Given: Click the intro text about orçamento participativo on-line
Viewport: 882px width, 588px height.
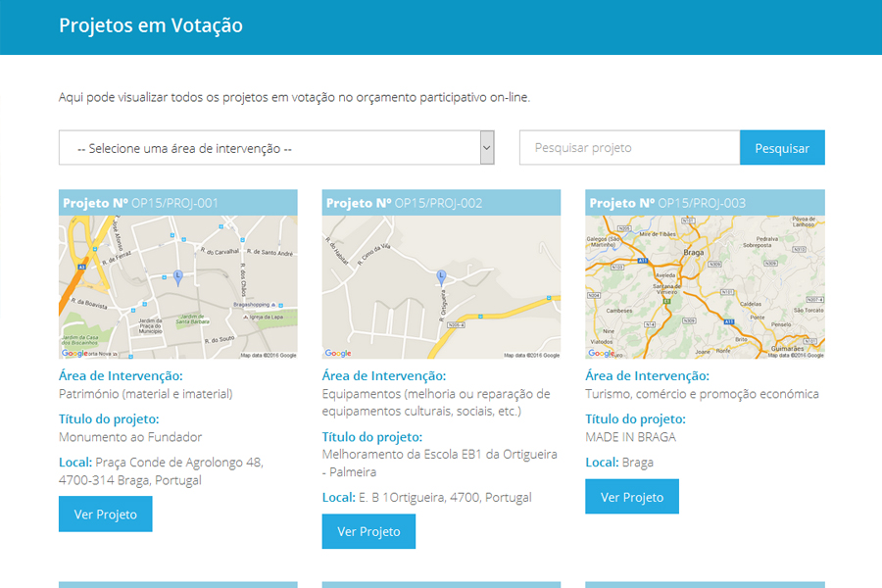Looking at the screenshot, I should (294, 97).
